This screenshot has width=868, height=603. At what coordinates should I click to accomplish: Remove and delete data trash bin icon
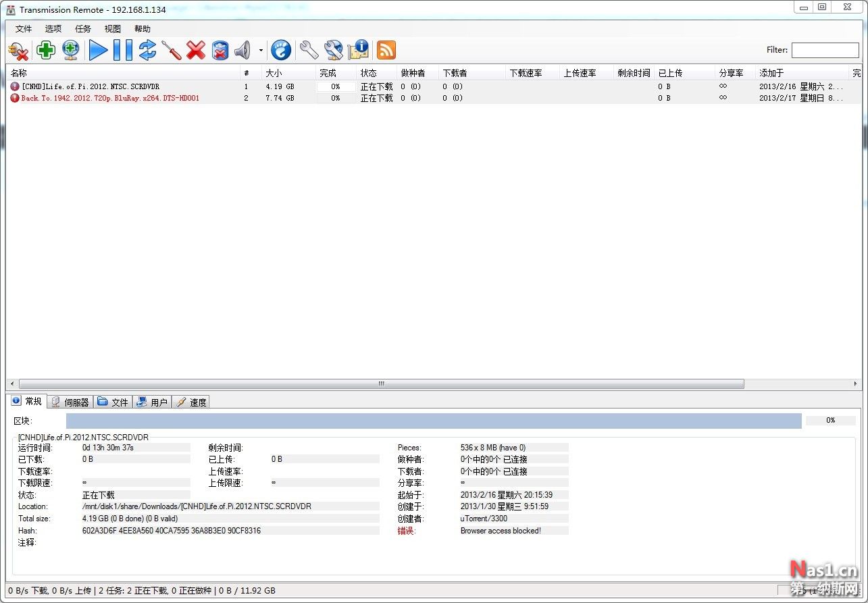click(x=220, y=50)
